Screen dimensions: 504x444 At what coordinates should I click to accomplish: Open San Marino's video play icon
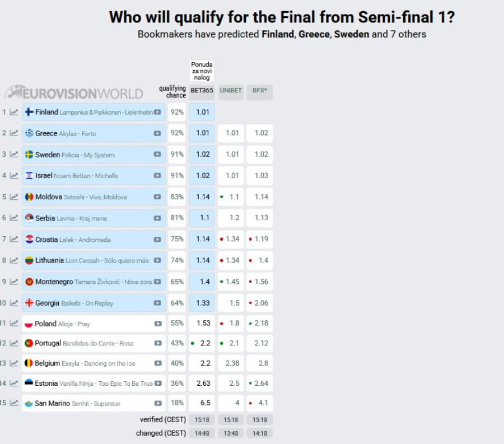click(158, 403)
